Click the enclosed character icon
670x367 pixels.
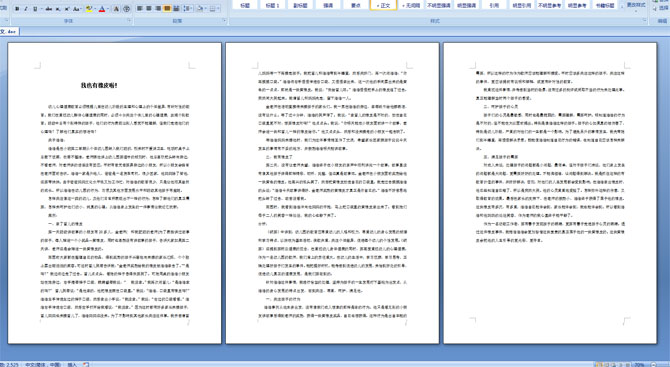pos(127,9)
